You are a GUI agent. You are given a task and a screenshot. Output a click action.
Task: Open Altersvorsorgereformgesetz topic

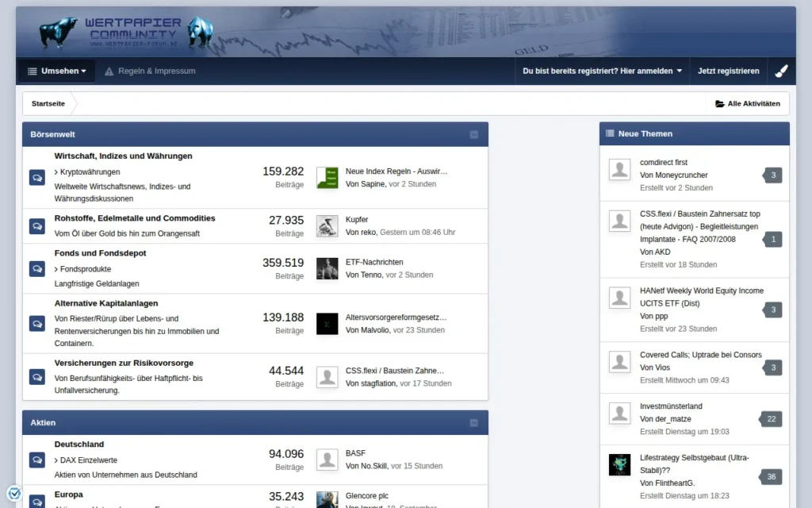coord(396,317)
